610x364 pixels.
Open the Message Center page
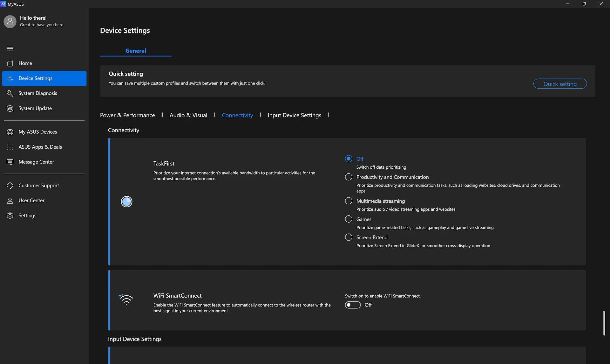pos(44,162)
